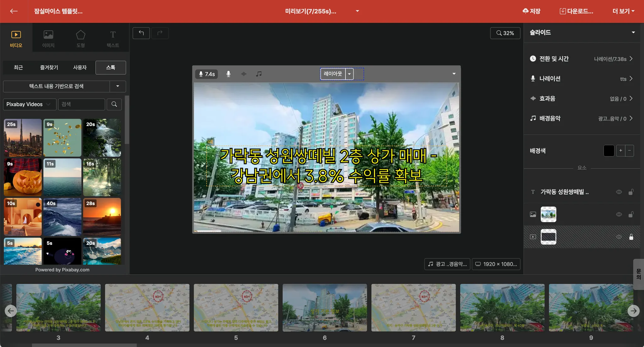The image size is (644, 347).
Task: Hide the 가락동 성원쌍떼빌 text layer
Action: coord(619,192)
